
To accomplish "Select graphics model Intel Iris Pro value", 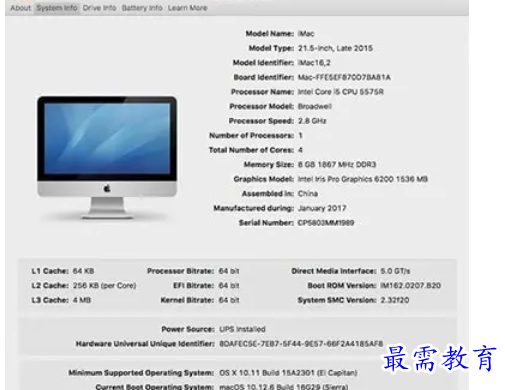I will (x=363, y=179).
